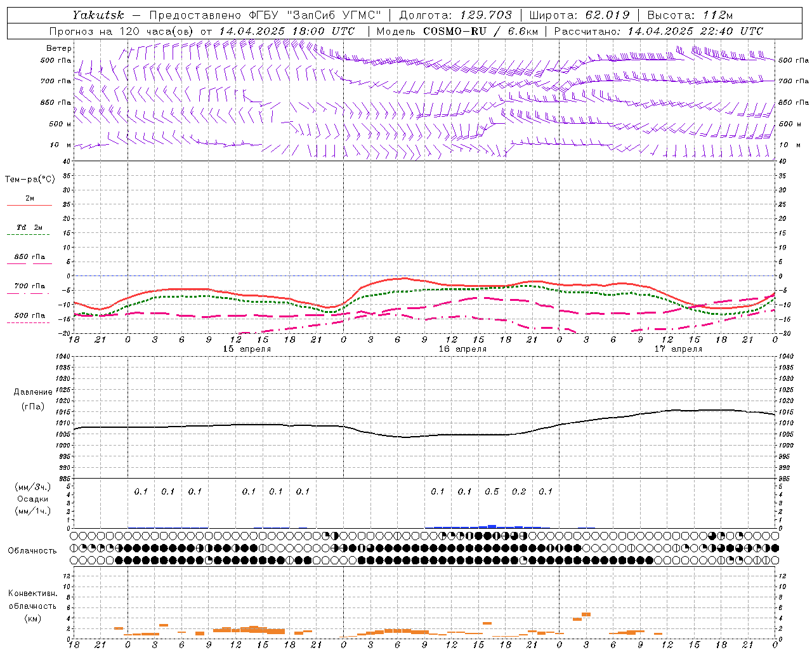Viewport: 812px width, 650px height.
Task: Click the (мм/1ч.) precipitation unit label
Action: point(33,511)
